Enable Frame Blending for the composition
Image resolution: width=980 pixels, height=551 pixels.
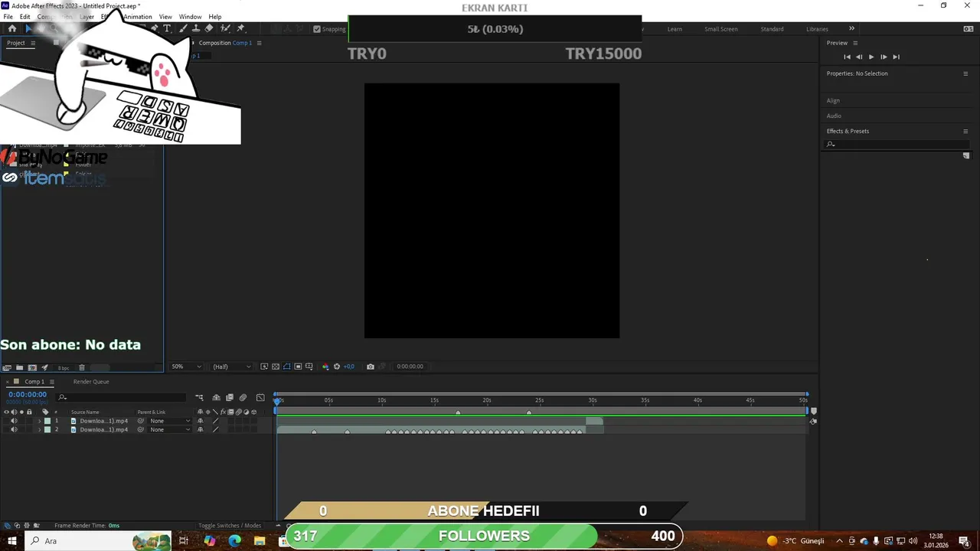(229, 397)
